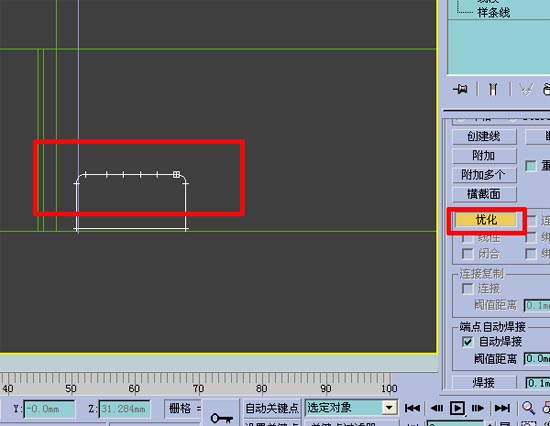This screenshot has height=426, width=550.
Task: Click the 焊接 (Weld) button
Action: (x=484, y=382)
